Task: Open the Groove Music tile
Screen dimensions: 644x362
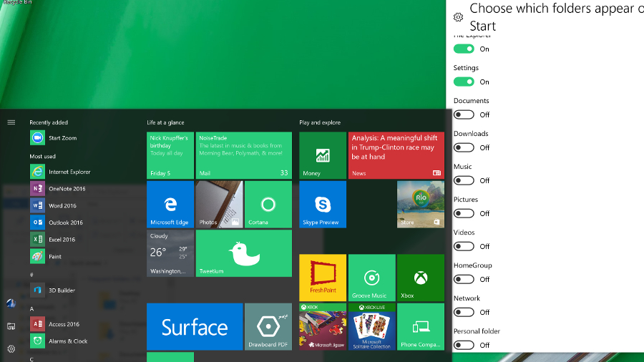Action: [371, 278]
